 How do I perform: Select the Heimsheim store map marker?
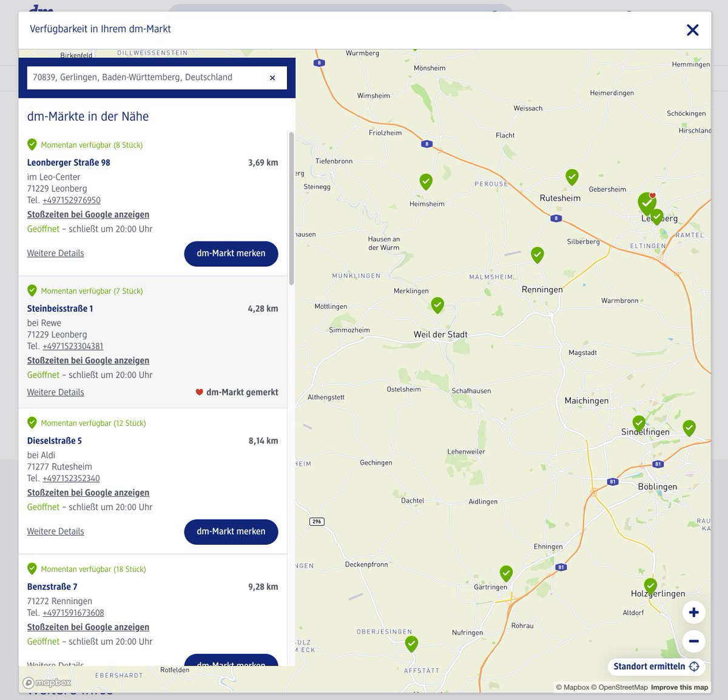426,181
